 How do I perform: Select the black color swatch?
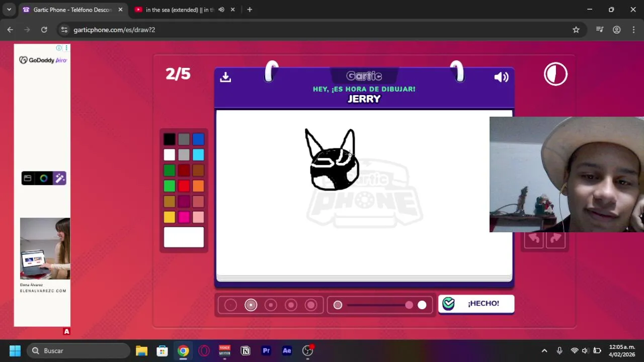coord(170,139)
